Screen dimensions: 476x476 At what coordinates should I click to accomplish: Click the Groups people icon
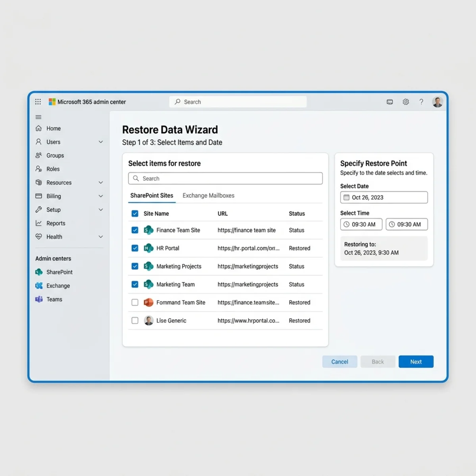(x=38, y=155)
